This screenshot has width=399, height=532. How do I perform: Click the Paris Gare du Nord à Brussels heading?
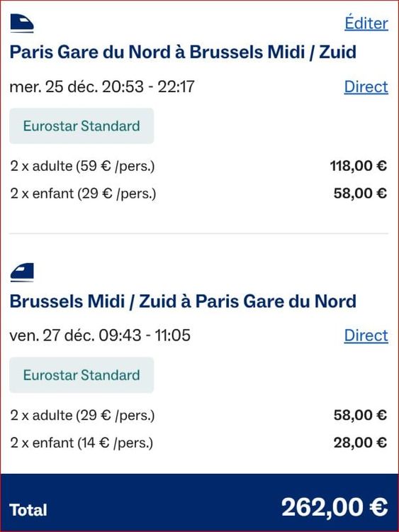tap(183, 52)
